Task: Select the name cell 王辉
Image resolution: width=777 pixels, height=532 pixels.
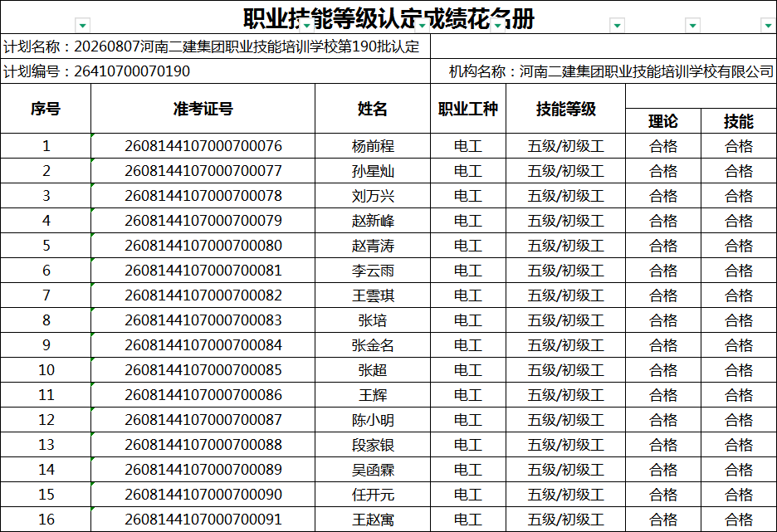Action: pyautogui.click(x=373, y=395)
